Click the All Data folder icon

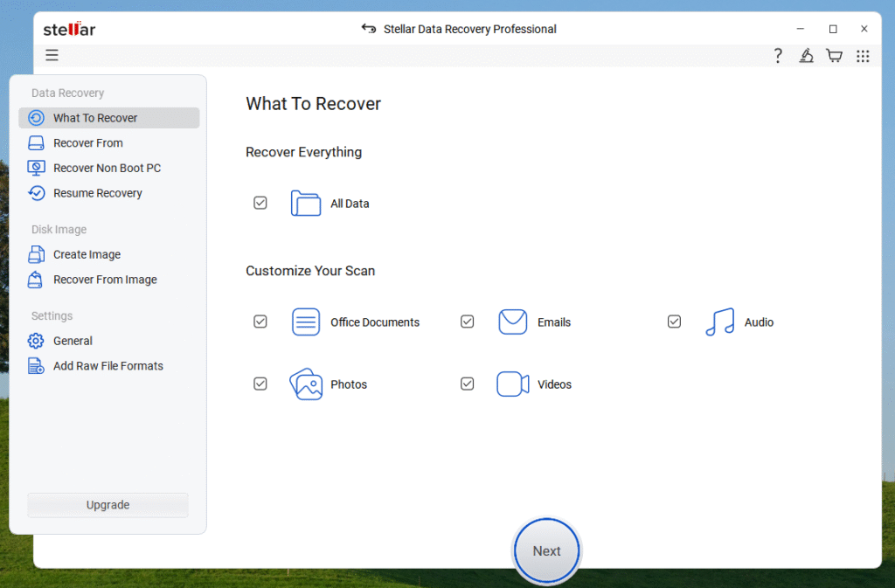tap(305, 204)
